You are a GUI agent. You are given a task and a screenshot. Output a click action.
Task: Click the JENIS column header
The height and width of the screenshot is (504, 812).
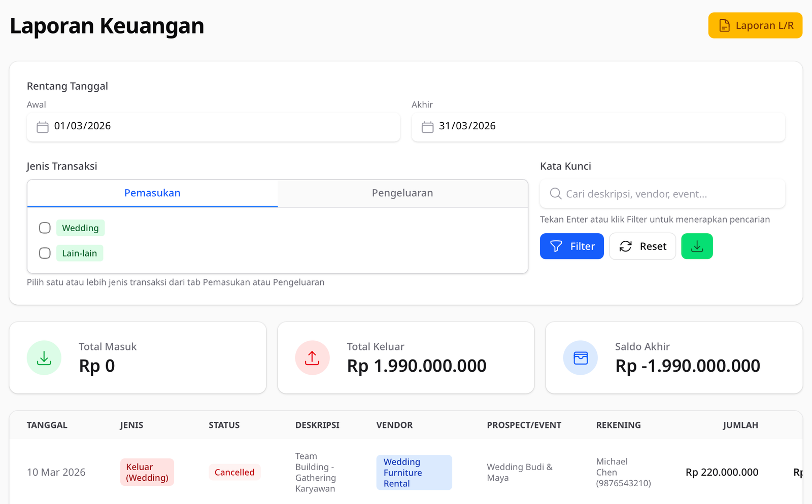(x=131, y=425)
